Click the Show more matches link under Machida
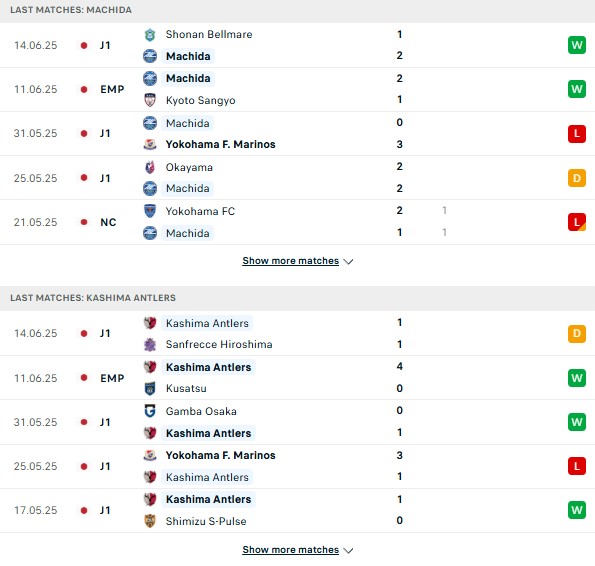The width and height of the screenshot is (595, 566). (x=291, y=261)
